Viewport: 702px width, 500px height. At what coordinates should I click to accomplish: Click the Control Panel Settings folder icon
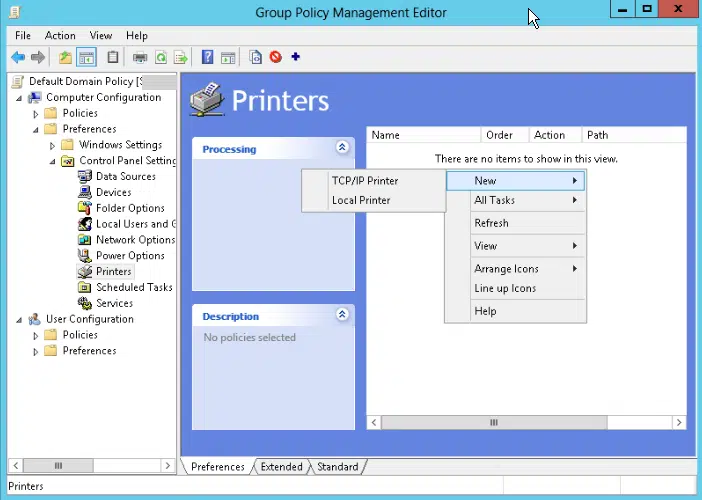pos(68,161)
